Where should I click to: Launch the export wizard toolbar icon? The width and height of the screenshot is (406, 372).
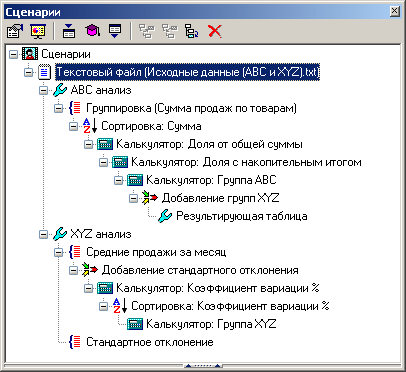tap(115, 31)
